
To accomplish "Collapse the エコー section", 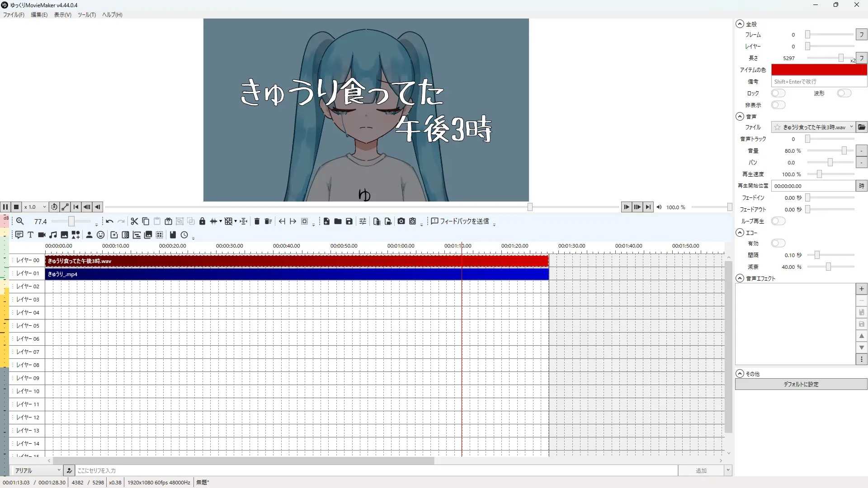I will (x=740, y=233).
